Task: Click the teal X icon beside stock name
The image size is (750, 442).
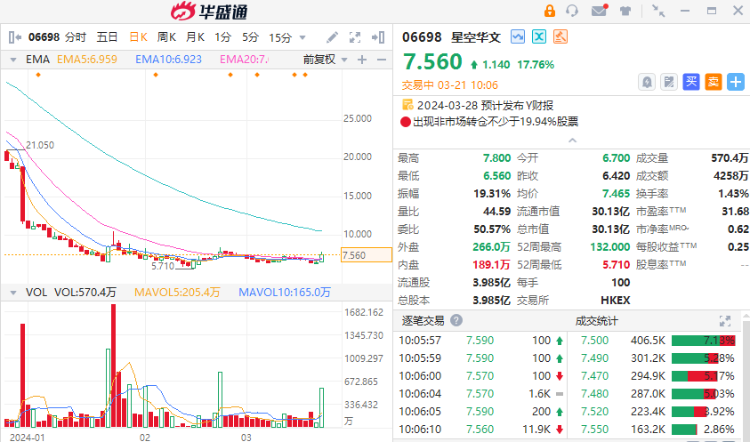Action: click(539, 37)
